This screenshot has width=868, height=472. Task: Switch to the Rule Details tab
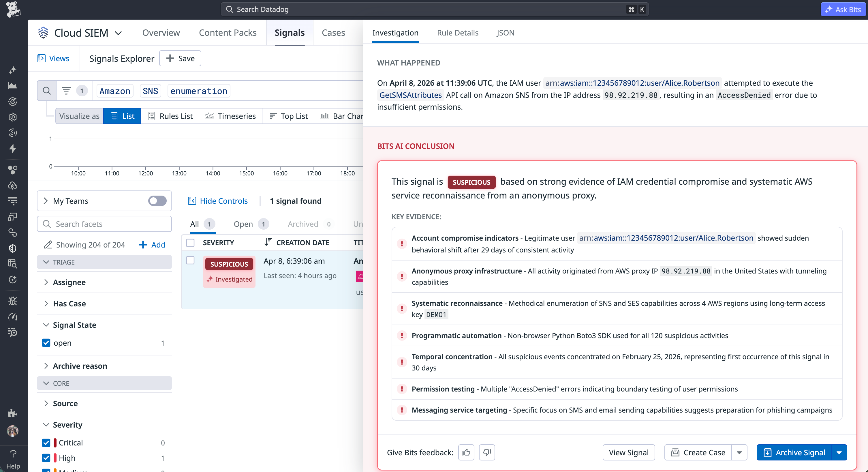coord(457,33)
